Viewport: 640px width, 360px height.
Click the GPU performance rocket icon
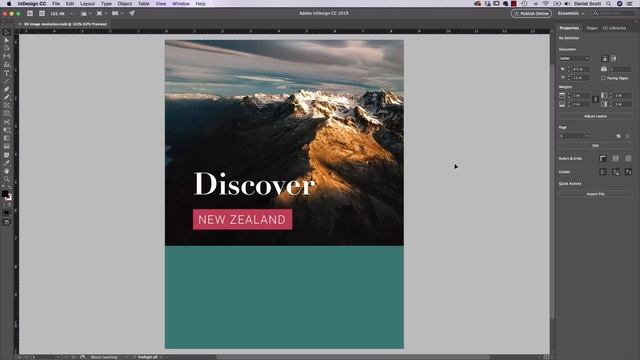click(132, 13)
